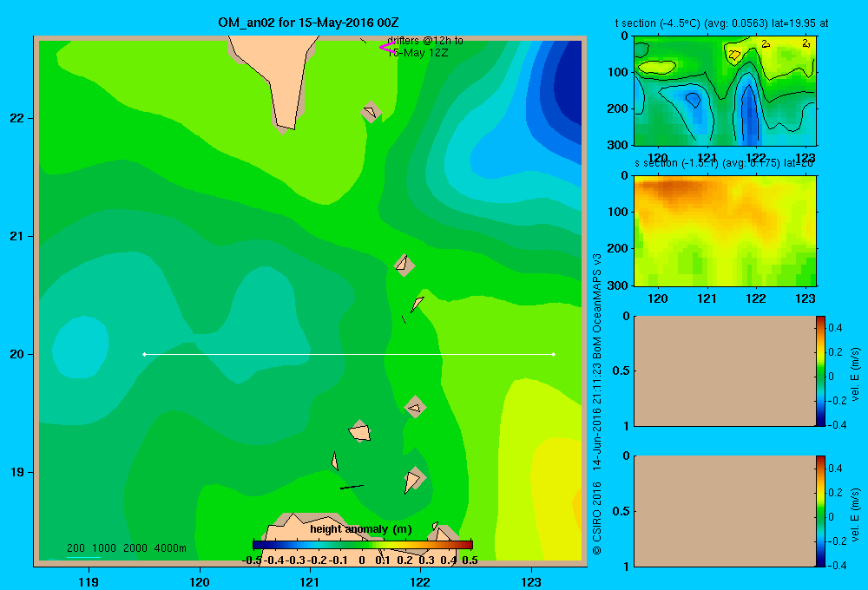Click the black current vector near latitude 19
This screenshot has width=868, height=590.
click(352, 487)
